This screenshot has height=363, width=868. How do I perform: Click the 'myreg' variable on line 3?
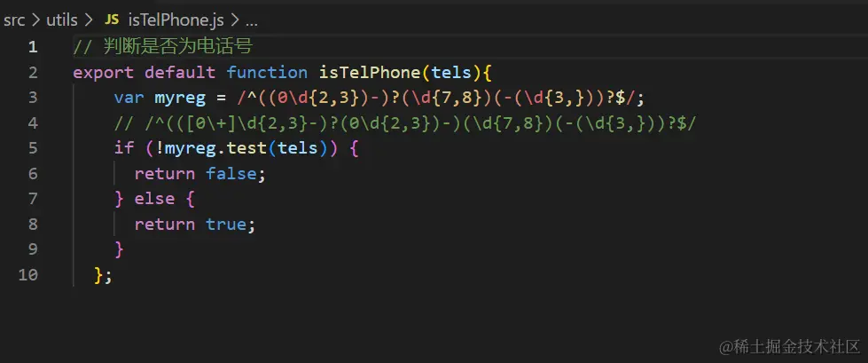click(x=180, y=99)
